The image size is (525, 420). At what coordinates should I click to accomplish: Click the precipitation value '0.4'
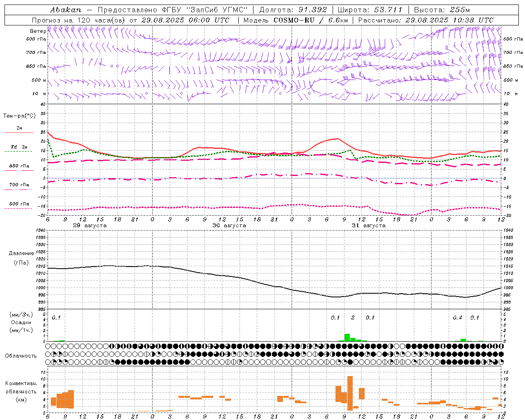click(457, 318)
